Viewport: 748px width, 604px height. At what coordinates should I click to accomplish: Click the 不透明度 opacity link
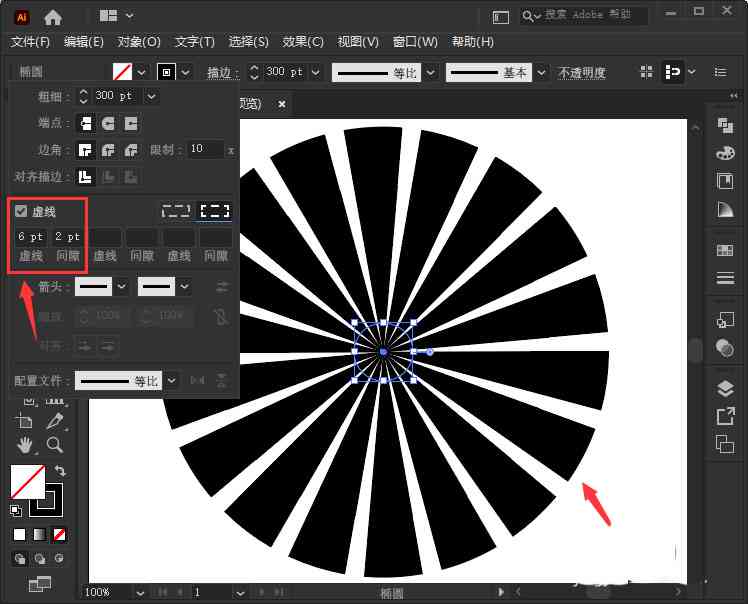click(582, 73)
